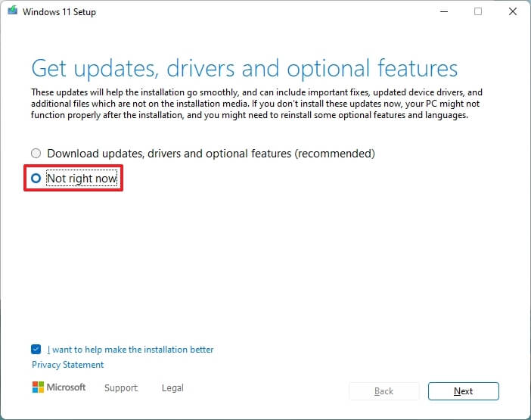Uncheck the help make installation better checkbox
The image size is (531, 420).
(36, 350)
